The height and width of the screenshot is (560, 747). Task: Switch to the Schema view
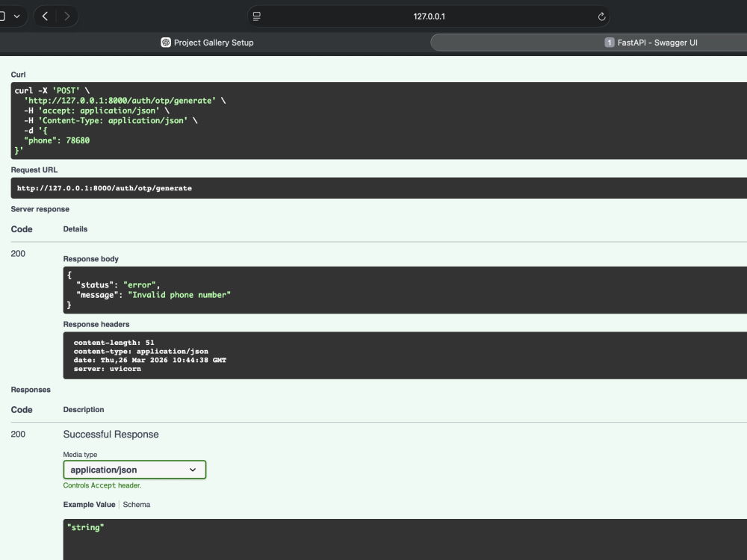pyautogui.click(x=136, y=504)
